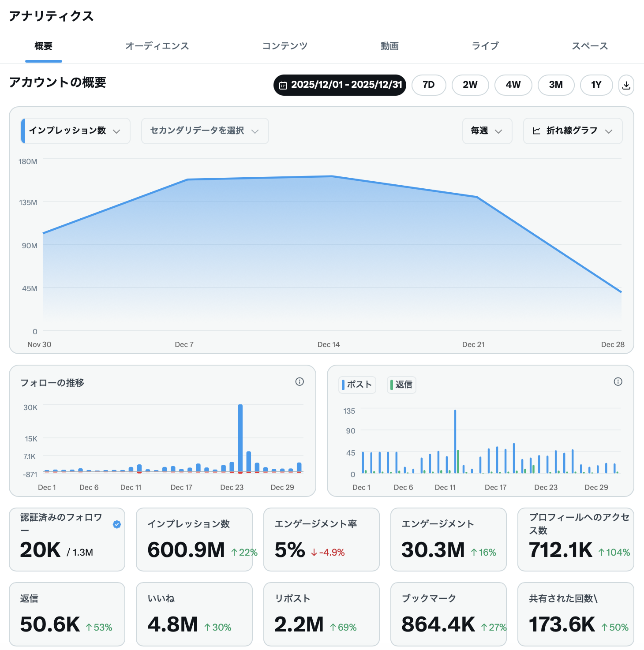The height and width of the screenshot is (650, 644).
Task: Open the 折れ線グラフ chart type dropdown
Action: point(572,131)
